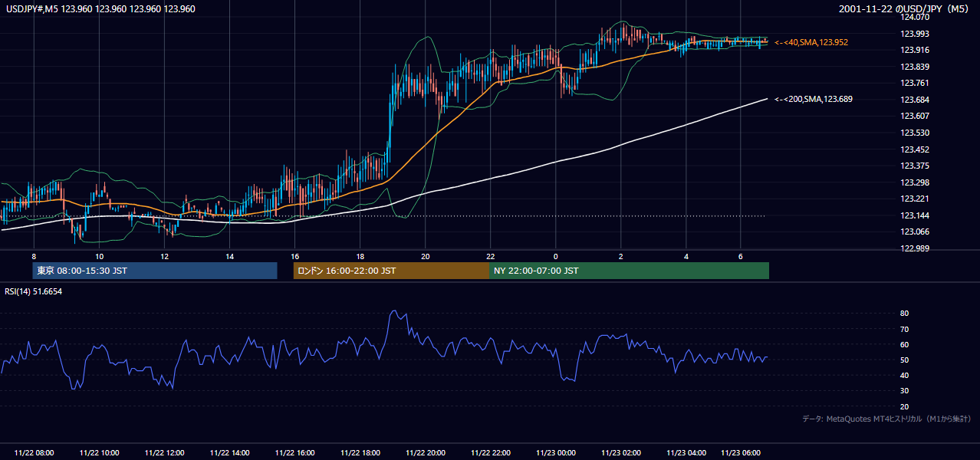Click hour marker 14 under the price chart

(229, 256)
